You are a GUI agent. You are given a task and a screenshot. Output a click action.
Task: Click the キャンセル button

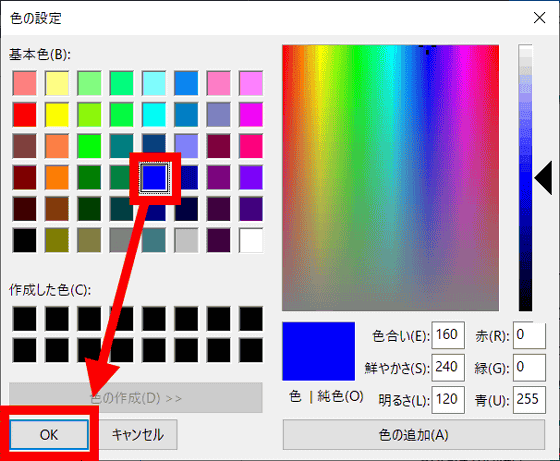pos(138,435)
